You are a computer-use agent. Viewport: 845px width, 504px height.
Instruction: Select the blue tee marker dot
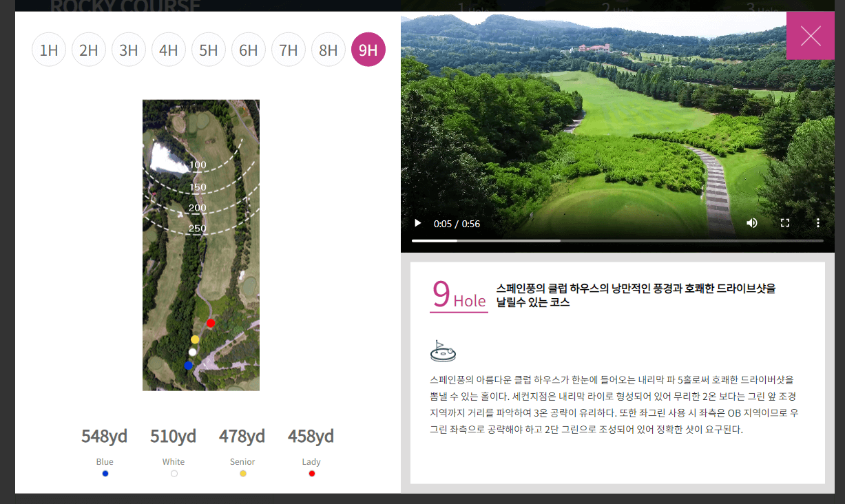188,365
